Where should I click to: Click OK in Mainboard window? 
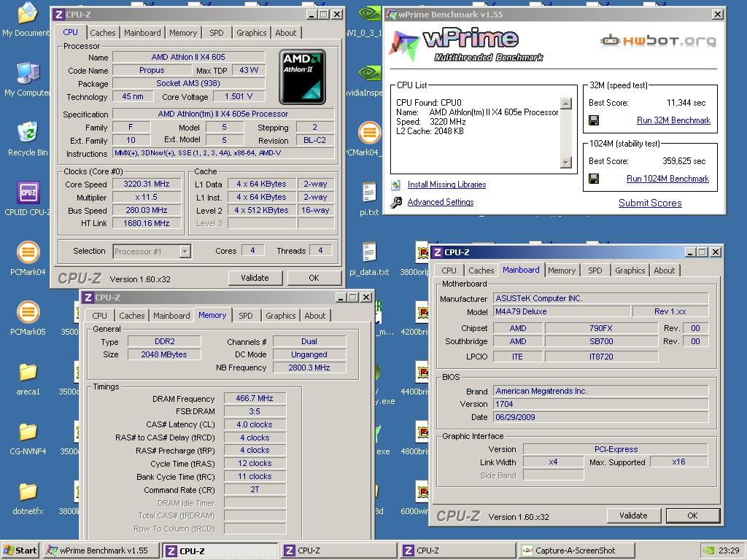692,516
